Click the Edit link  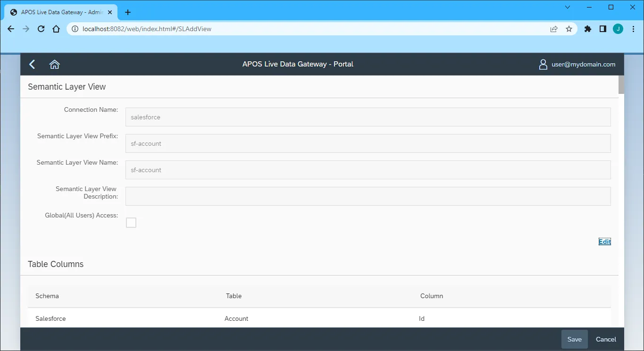coord(604,242)
